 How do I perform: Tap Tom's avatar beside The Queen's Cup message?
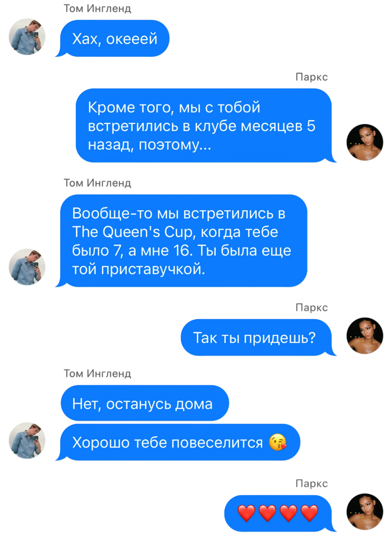coord(27,267)
